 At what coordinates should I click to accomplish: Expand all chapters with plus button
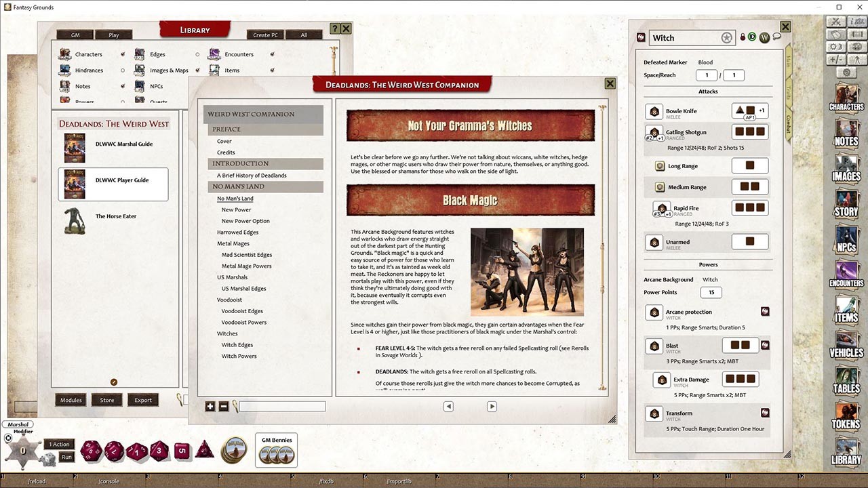click(x=210, y=407)
